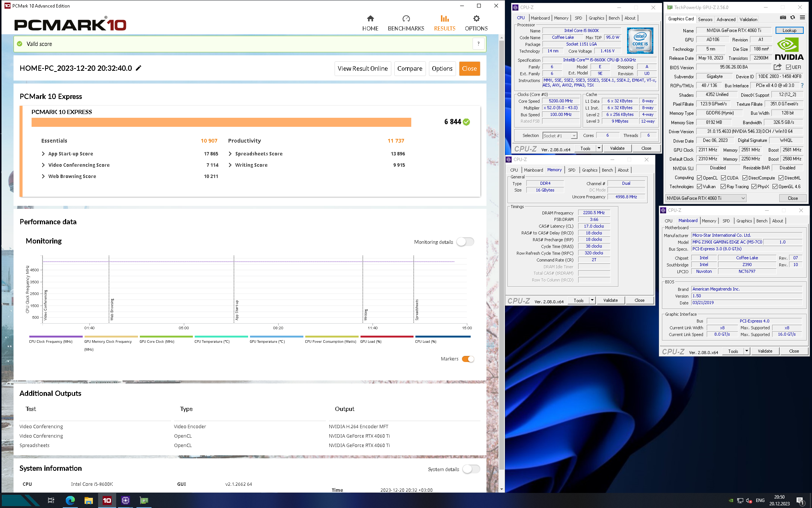
Task: Open the RESULTS bar chart icon
Action: [445, 18]
